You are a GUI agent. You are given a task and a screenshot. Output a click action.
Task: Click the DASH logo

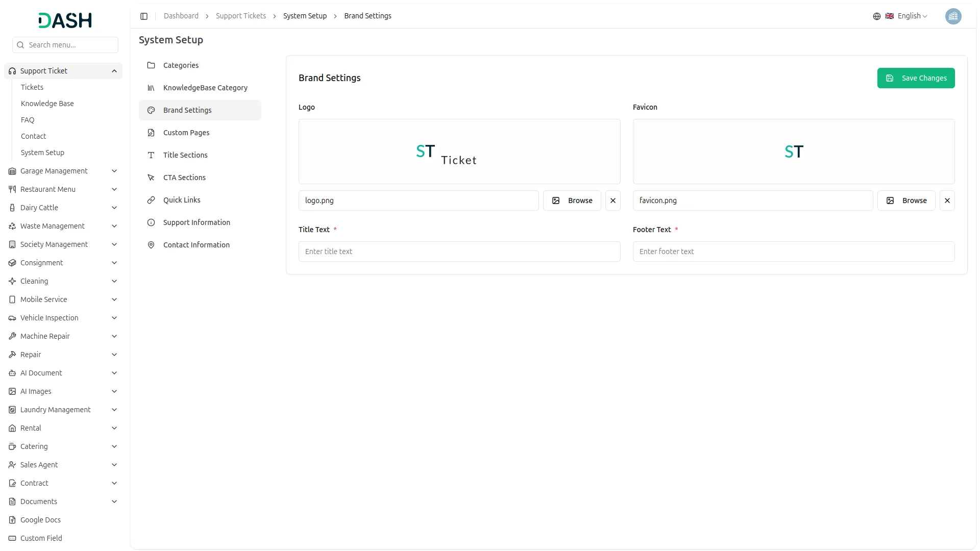coord(65,20)
